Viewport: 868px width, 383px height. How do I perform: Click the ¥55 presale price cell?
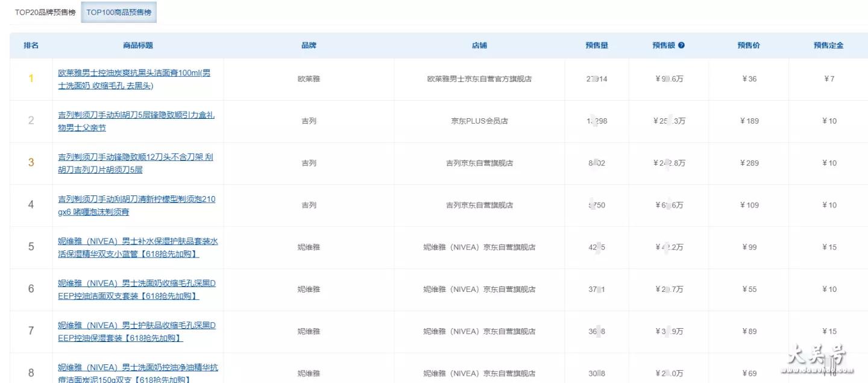coord(749,290)
